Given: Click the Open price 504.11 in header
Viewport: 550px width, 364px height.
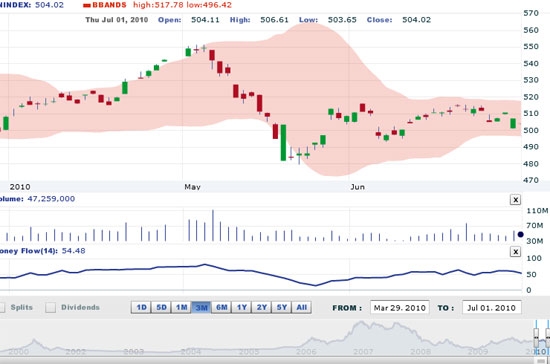Looking at the screenshot, I should (205, 20).
